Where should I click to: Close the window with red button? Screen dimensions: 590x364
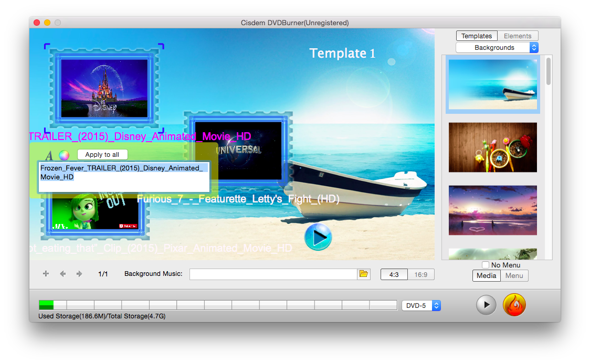pos(37,23)
